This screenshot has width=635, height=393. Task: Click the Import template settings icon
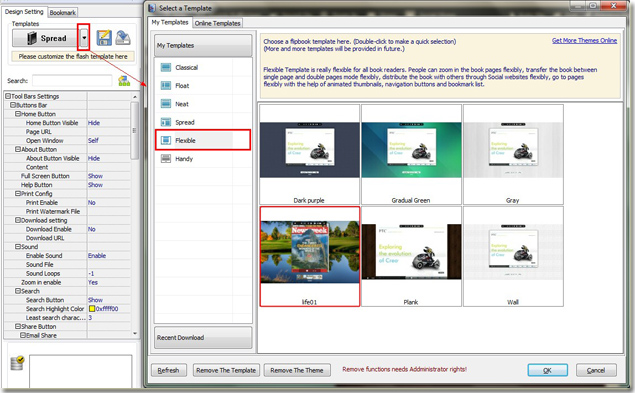[x=123, y=38]
